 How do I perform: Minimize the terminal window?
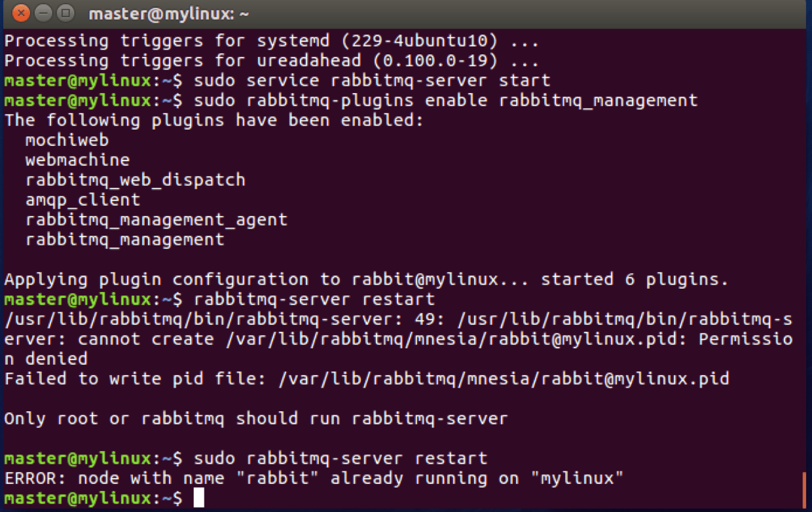pos(43,13)
